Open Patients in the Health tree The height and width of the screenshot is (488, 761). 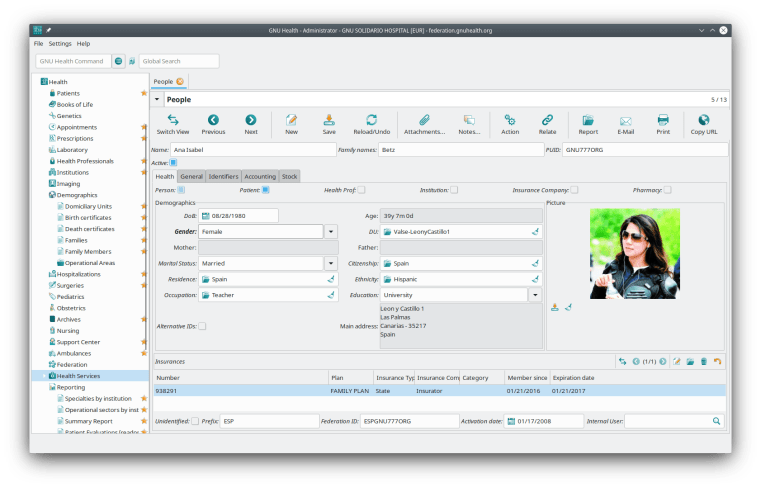pos(68,93)
